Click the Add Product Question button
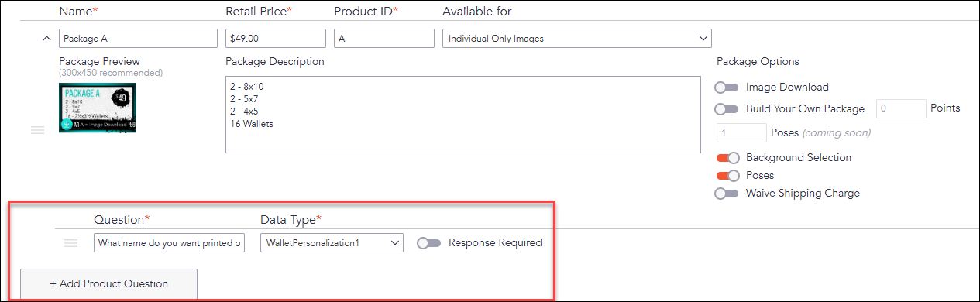Image resolution: width=980 pixels, height=302 pixels. 108,284
